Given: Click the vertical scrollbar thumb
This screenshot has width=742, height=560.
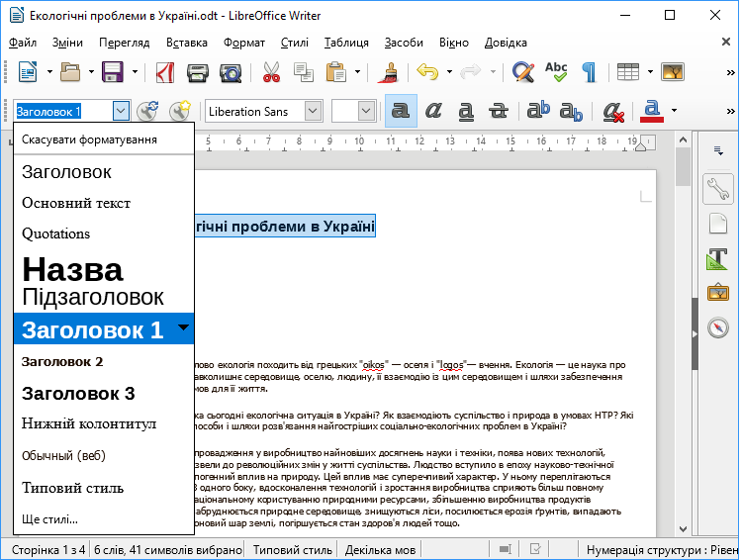Looking at the screenshot, I should pyautogui.click(x=683, y=166).
